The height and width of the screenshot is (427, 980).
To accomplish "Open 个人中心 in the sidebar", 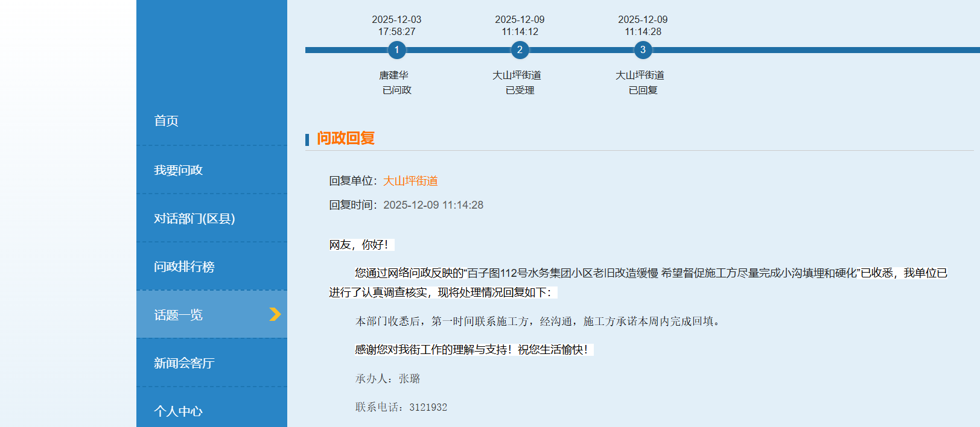I will tap(178, 411).
